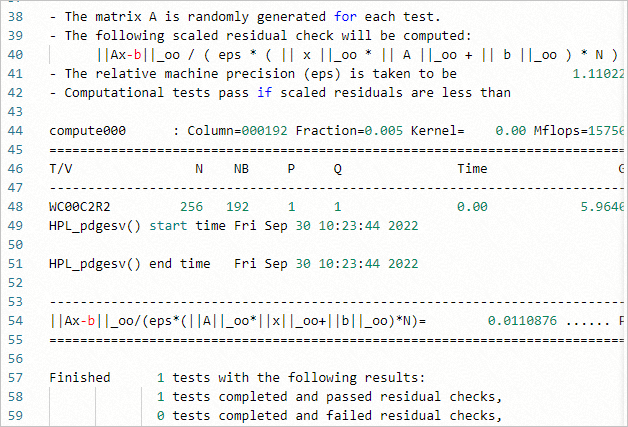
Task: Click the Fraction=0.005 text
Action: coord(340,131)
